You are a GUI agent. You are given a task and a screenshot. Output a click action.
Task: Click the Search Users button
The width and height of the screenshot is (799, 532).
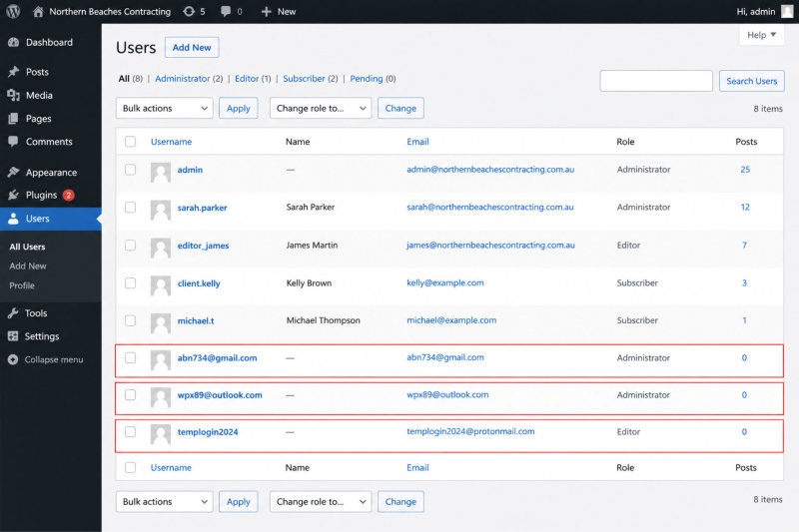(752, 81)
